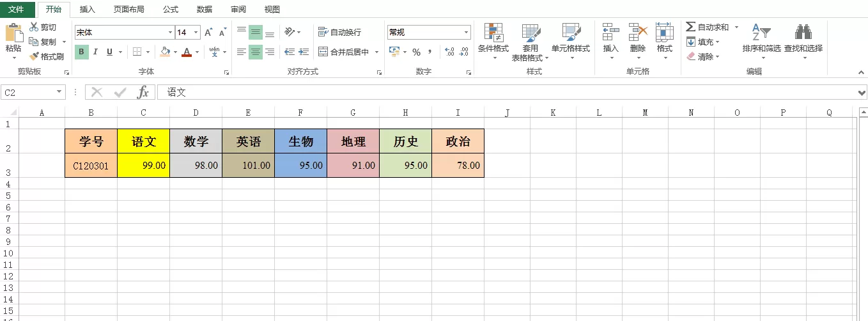Apply red font color with the A icon
The image size is (868, 321).
point(187,52)
